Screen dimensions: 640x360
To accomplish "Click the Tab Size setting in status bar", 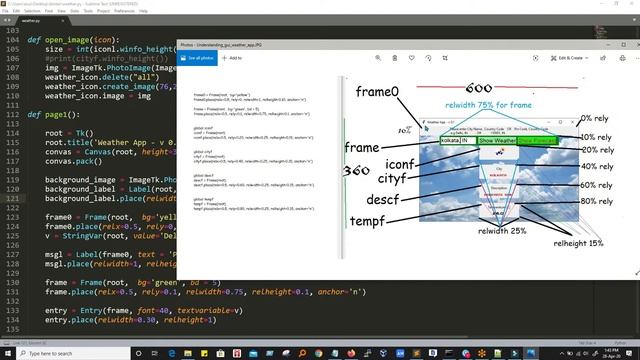I will [587, 343].
